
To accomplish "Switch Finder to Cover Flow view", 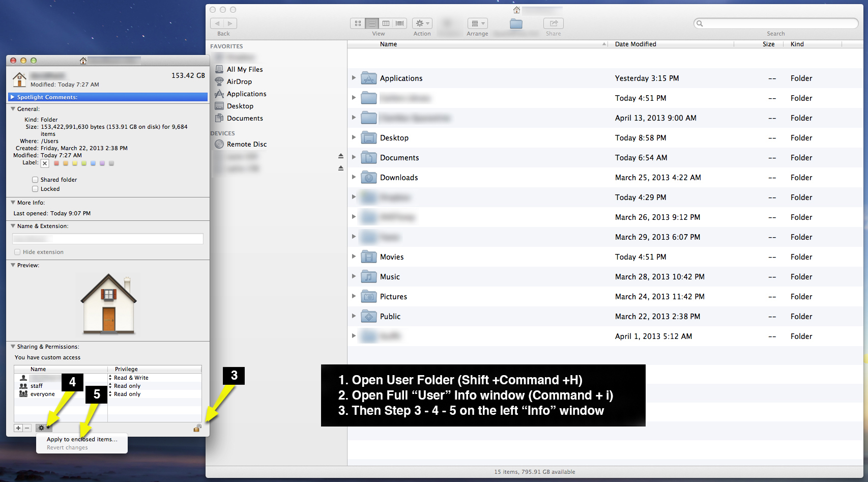I will click(x=400, y=23).
